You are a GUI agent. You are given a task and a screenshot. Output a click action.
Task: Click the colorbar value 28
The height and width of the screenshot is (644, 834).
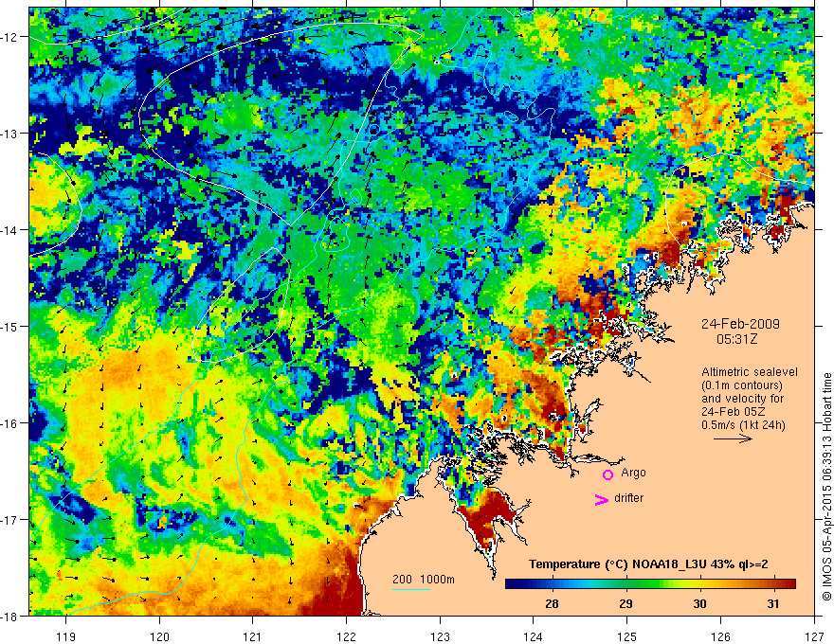tap(553, 603)
